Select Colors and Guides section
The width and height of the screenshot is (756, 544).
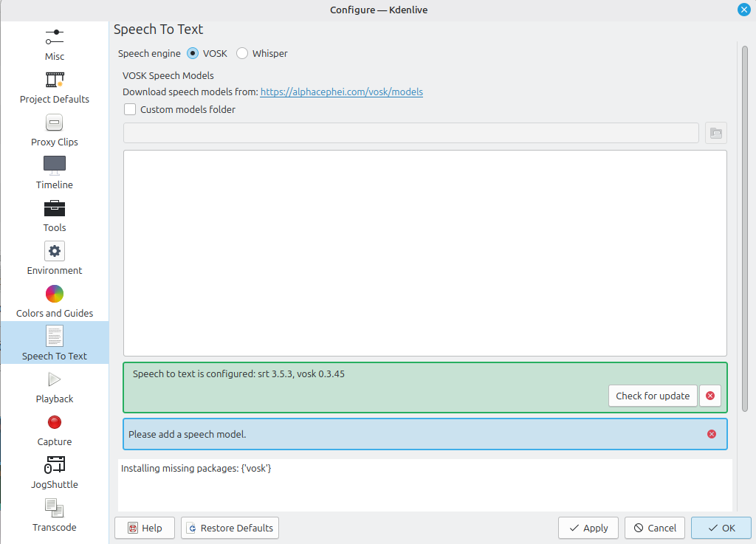55,301
